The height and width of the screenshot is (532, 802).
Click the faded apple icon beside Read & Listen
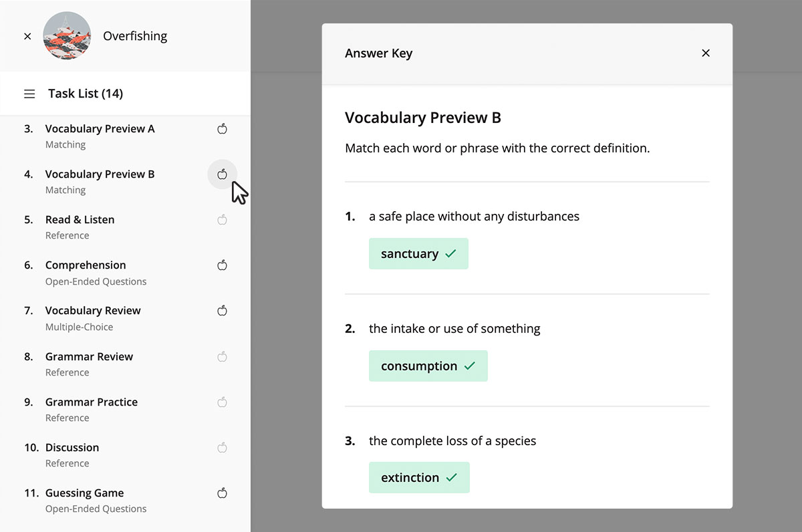[223, 220]
